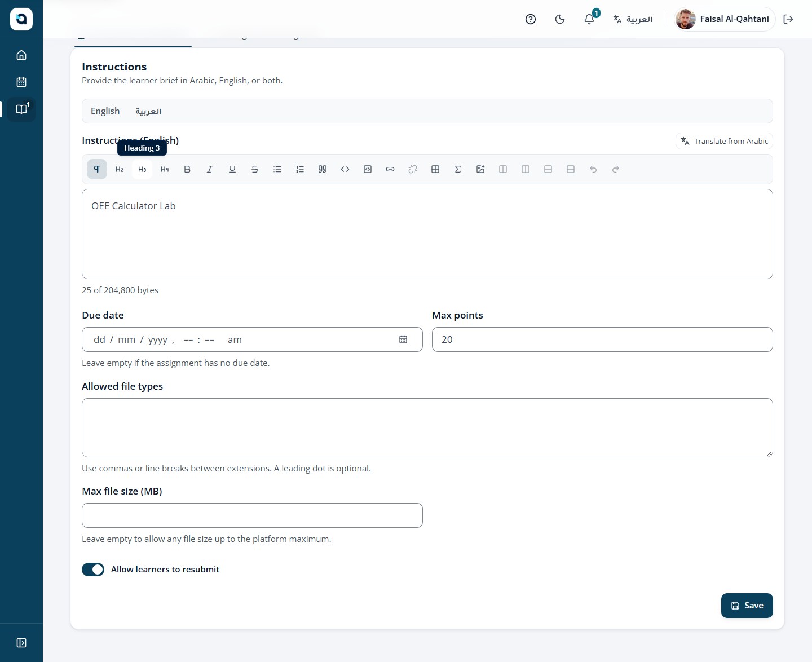Focus the Max points field

coord(602,339)
